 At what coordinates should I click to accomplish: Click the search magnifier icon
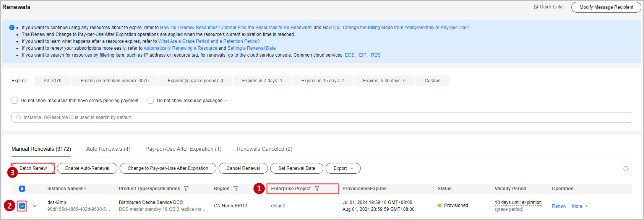tap(19, 117)
